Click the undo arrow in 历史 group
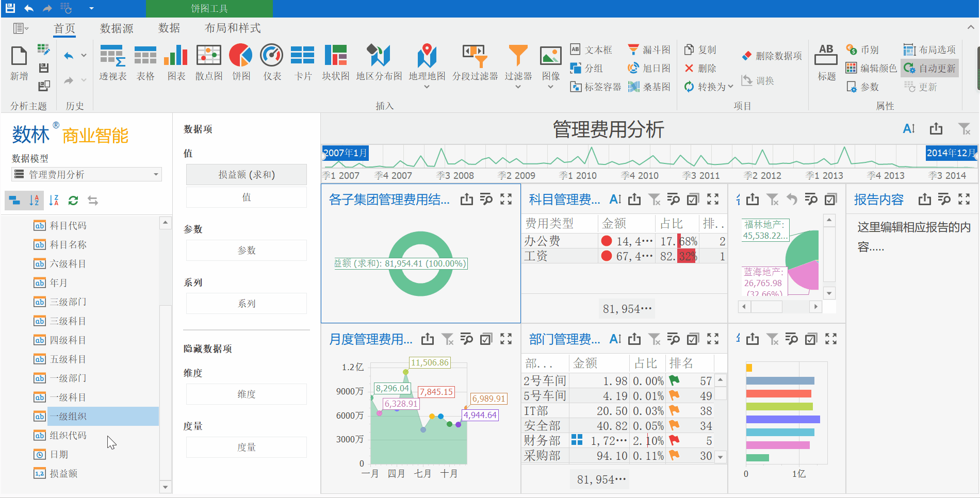The image size is (980, 498). point(69,56)
